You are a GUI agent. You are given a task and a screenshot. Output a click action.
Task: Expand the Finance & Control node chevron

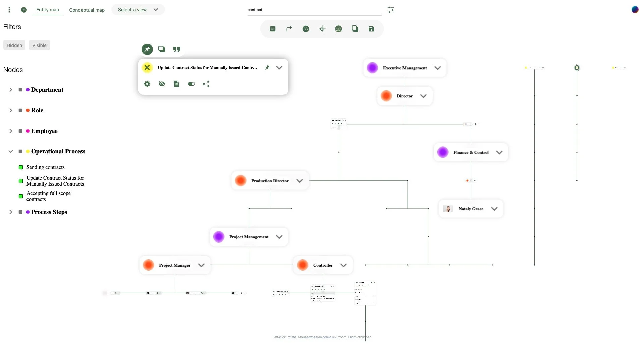[x=499, y=152]
